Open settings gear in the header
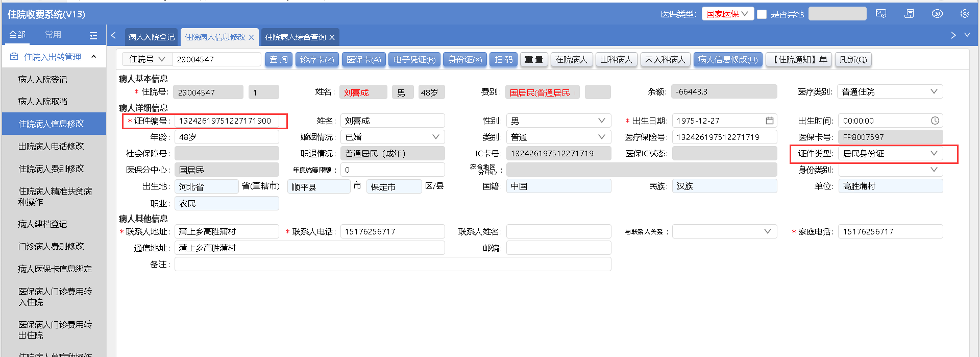 pyautogui.click(x=964, y=14)
